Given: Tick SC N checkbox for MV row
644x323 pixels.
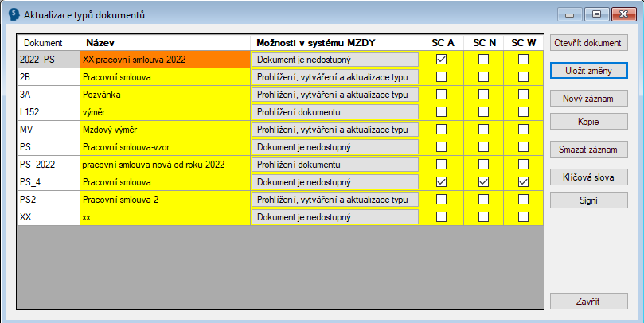Looking at the screenshot, I should tap(483, 130).
